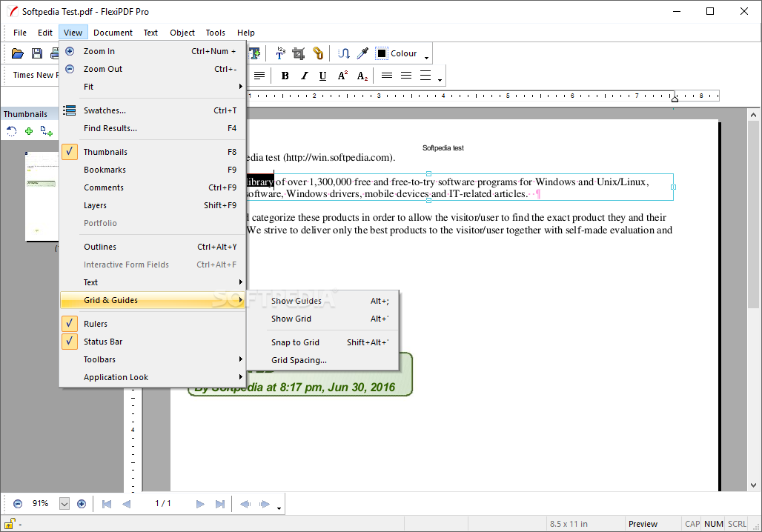
Task: Choose Zoom Out from View menu
Action: click(153, 69)
